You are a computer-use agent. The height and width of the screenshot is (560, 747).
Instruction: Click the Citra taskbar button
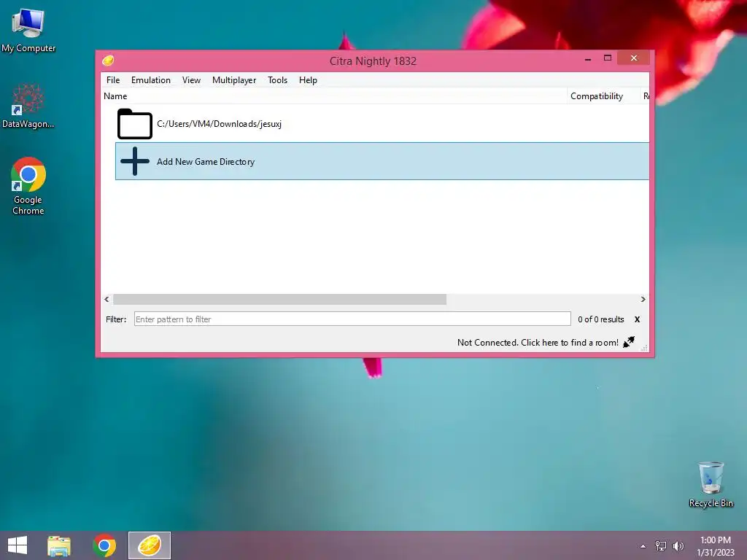pos(149,545)
